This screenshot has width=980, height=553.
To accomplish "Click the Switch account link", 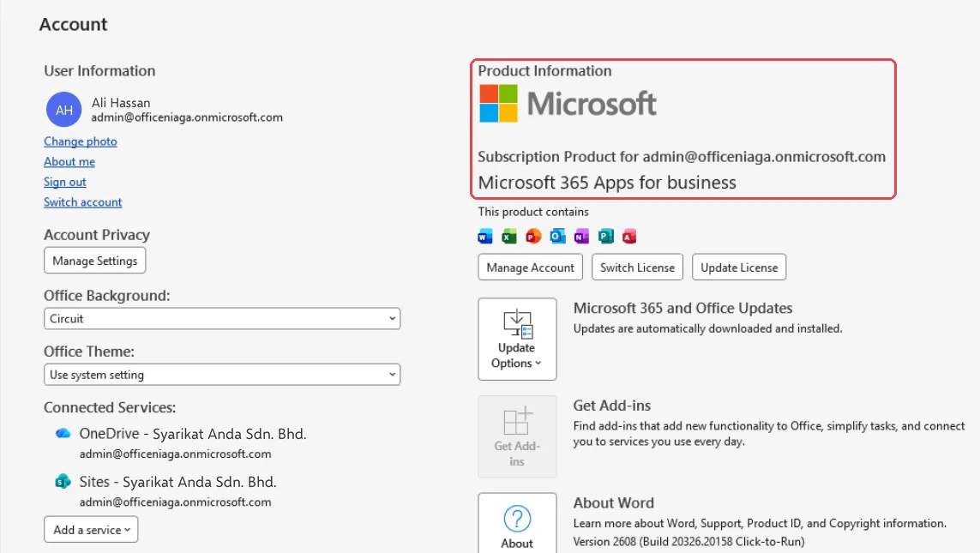I will pyautogui.click(x=82, y=201).
